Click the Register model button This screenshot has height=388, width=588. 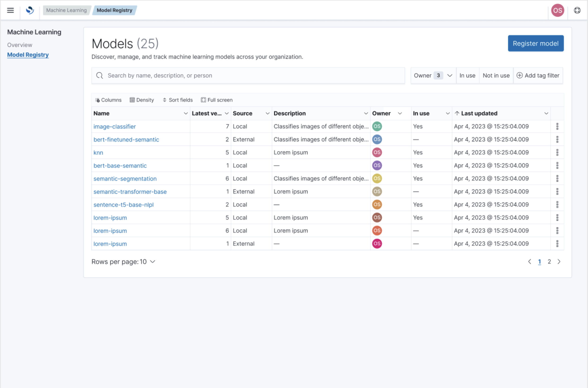(x=536, y=43)
